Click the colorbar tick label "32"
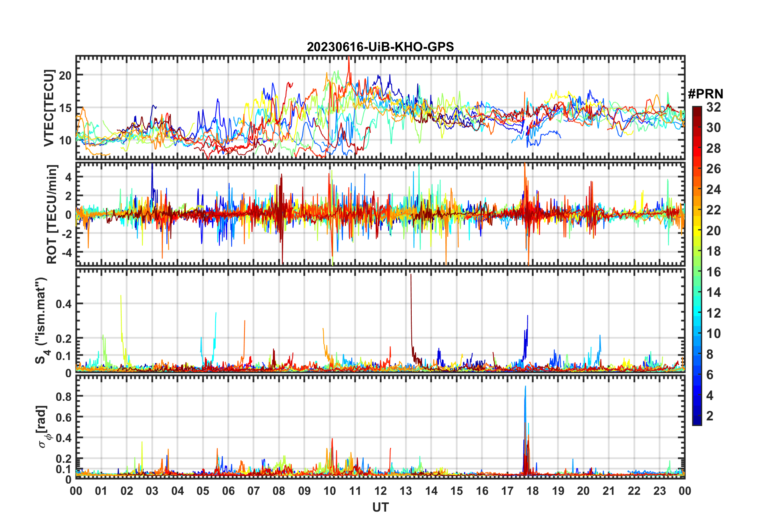Image resolution: width=761 pixels, height=532 pixels. click(x=713, y=107)
